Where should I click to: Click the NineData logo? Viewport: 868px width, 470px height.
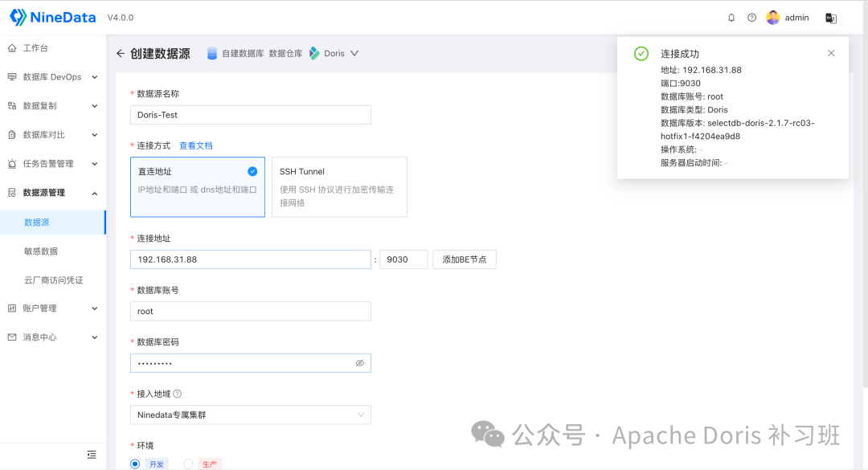click(52, 17)
